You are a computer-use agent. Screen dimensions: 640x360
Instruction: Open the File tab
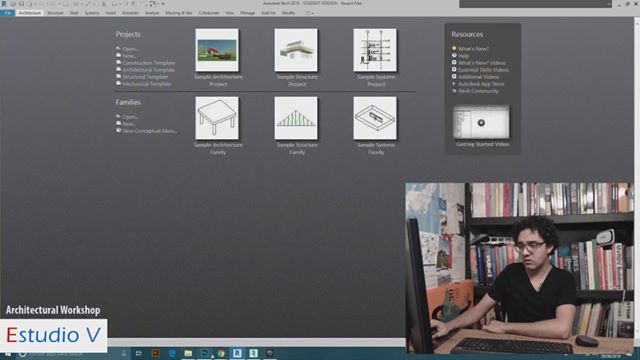tap(7, 13)
